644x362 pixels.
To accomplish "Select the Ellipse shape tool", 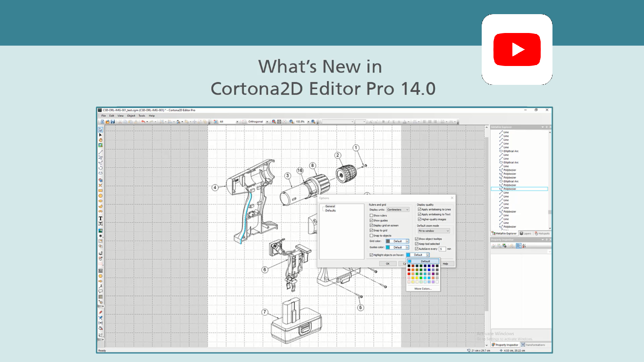I will (x=100, y=201).
